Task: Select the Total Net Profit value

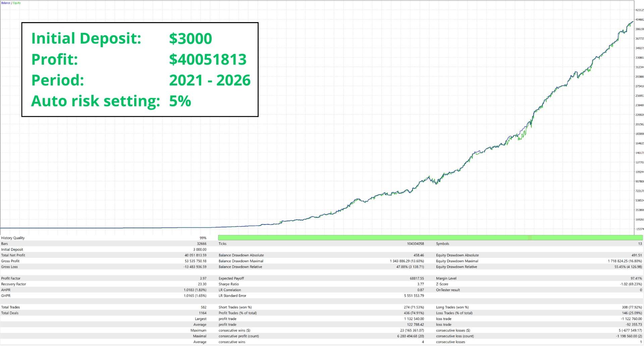Action: coord(195,255)
